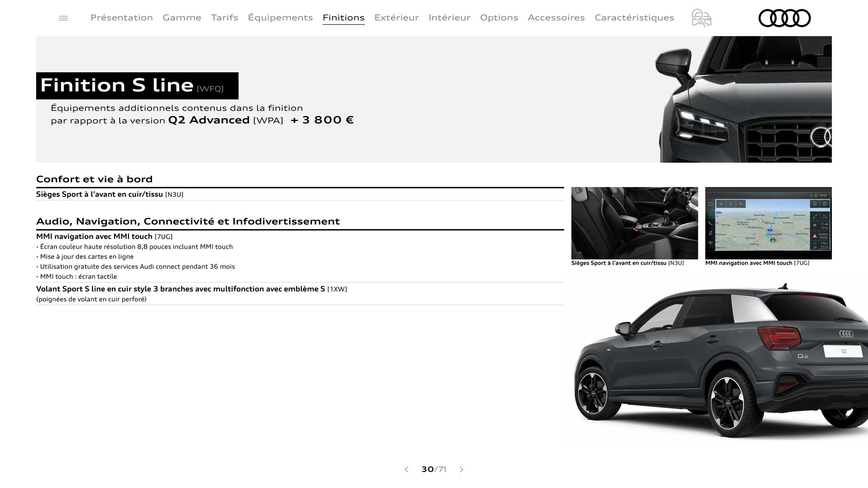Click MMI touch : écran tactile bullet

coord(77,277)
